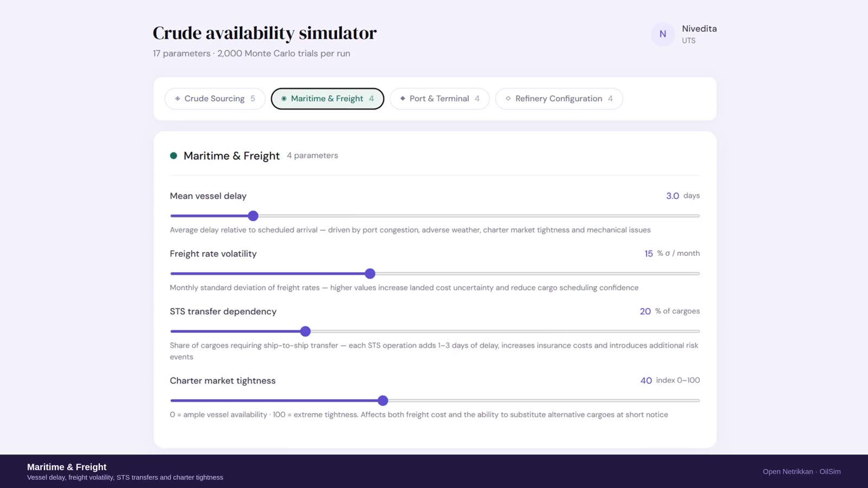868x488 pixels.
Task: Click the Freight rate volatility slider handle
Action: point(370,274)
